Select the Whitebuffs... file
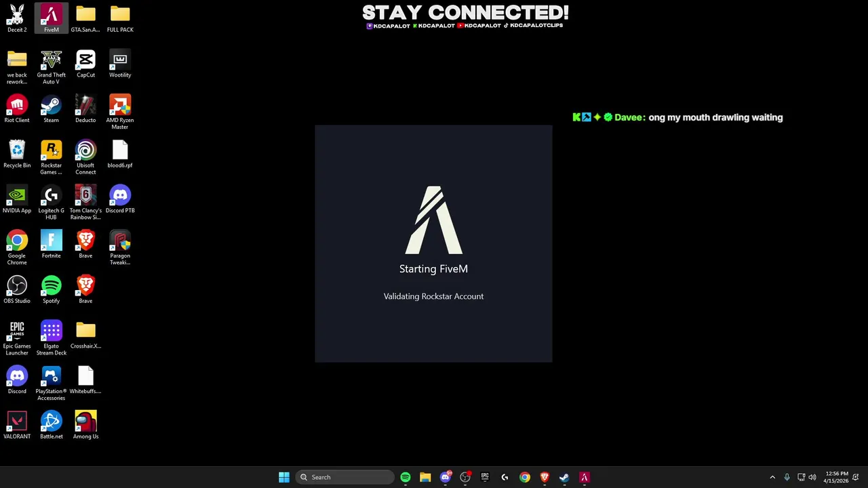 [x=85, y=380]
